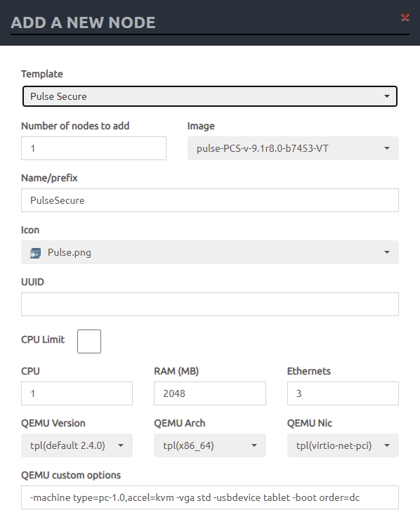Click the Name/prefix label

pos(49,178)
